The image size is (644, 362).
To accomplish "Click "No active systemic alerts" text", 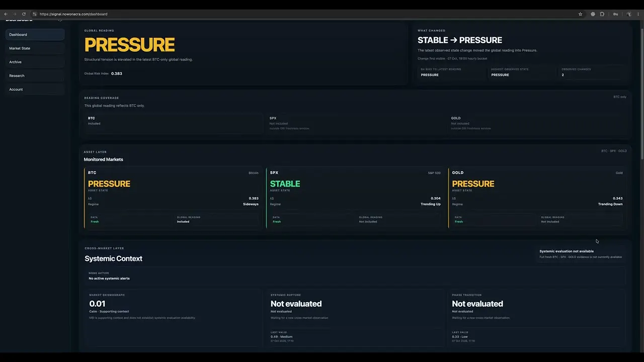I will coord(109,279).
